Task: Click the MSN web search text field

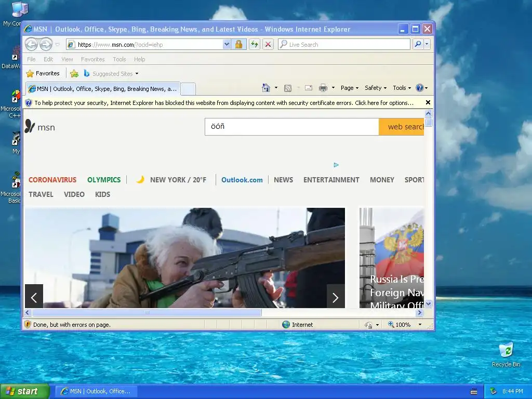Action: coord(292,127)
